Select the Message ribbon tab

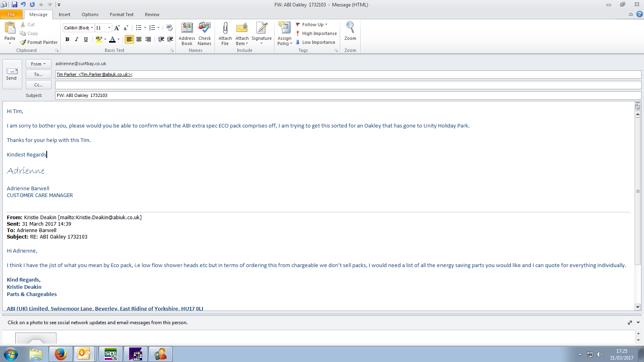pos(38,14)
